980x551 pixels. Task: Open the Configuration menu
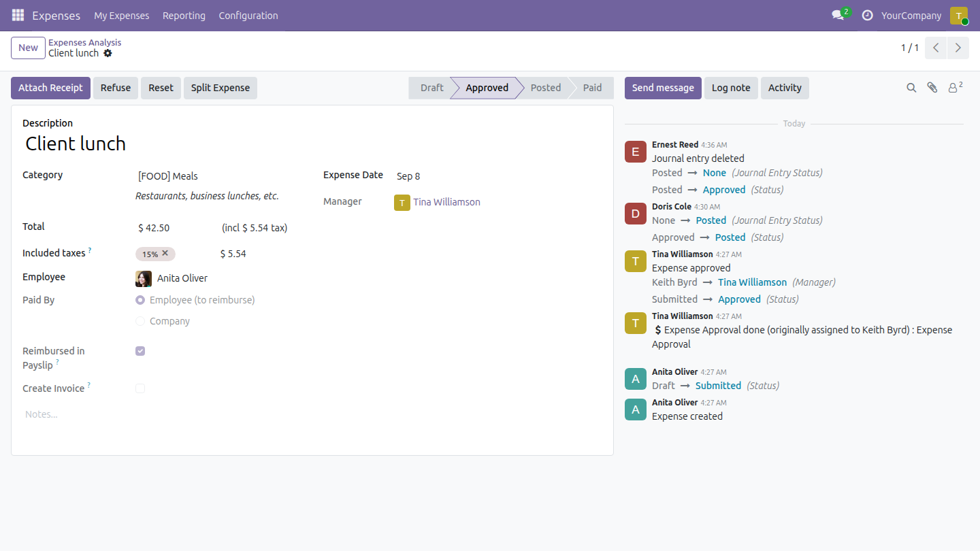[248, 16]
